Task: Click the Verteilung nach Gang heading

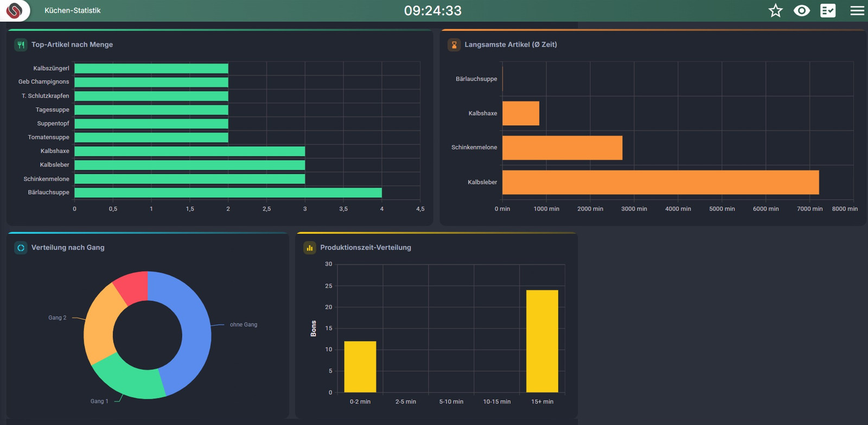Action: coord(68,248)
